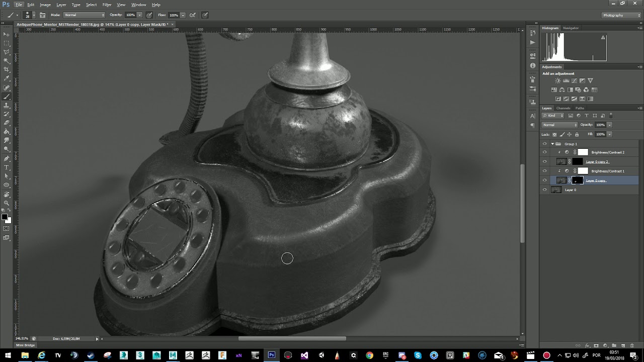Add a Curves adjustment icon

pos(574,80)
